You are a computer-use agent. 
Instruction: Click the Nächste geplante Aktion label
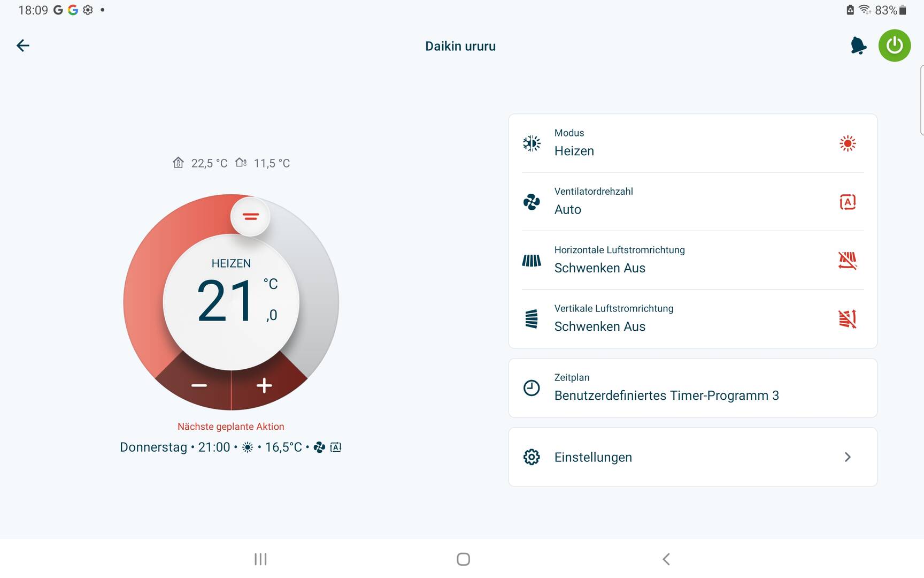pos(231,427)
